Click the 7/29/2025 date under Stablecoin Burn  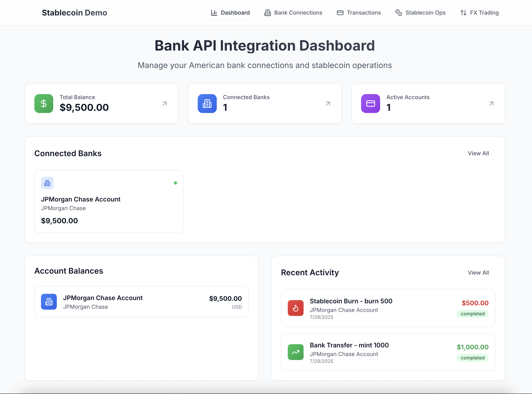tap(321, 317)
